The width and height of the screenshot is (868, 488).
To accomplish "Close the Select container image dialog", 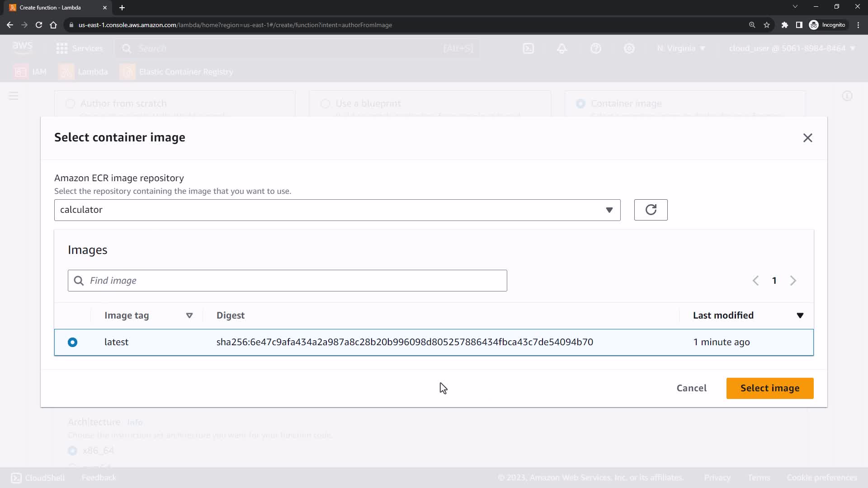I will pos(807,138).
